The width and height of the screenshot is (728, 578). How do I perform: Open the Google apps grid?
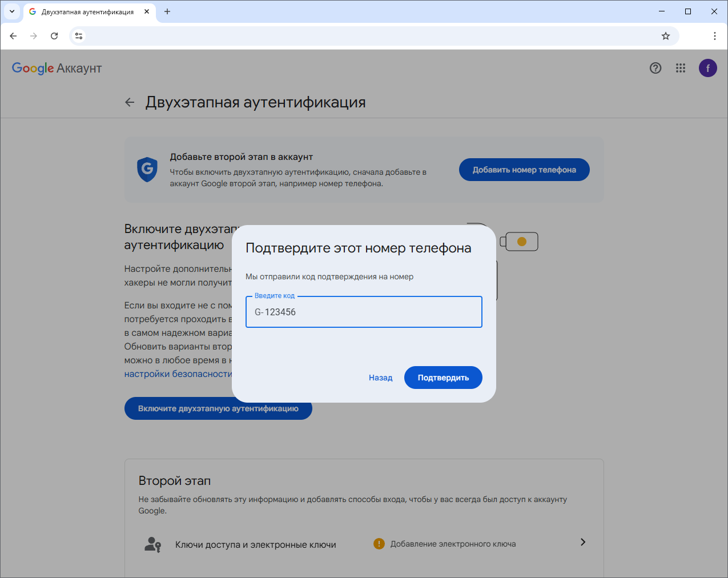pos(680,68)
